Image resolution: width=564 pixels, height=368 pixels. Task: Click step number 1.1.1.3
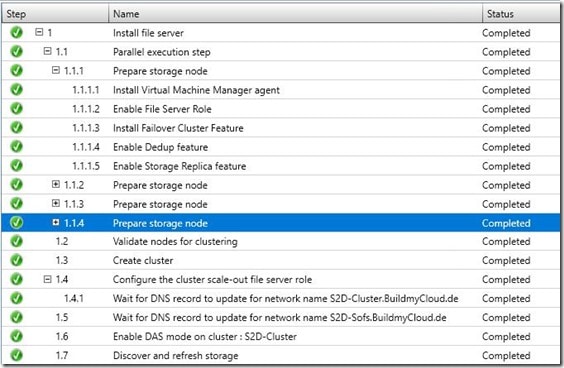86,128
